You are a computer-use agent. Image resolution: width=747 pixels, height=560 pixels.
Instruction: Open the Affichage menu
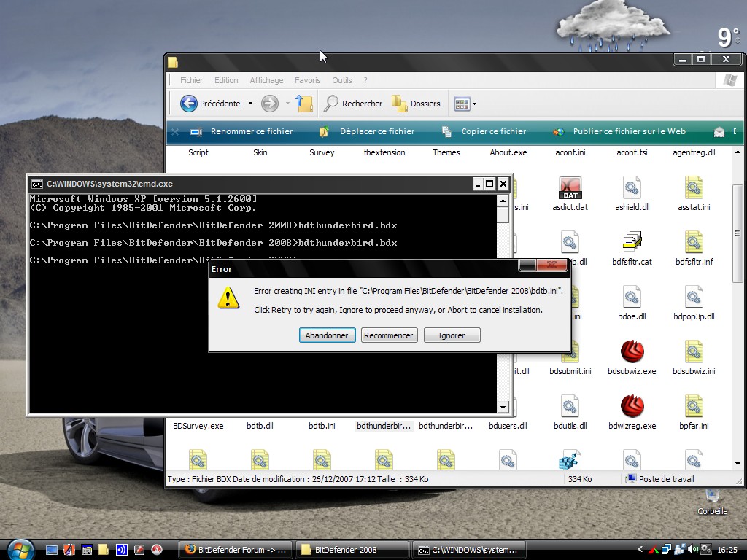266,80
